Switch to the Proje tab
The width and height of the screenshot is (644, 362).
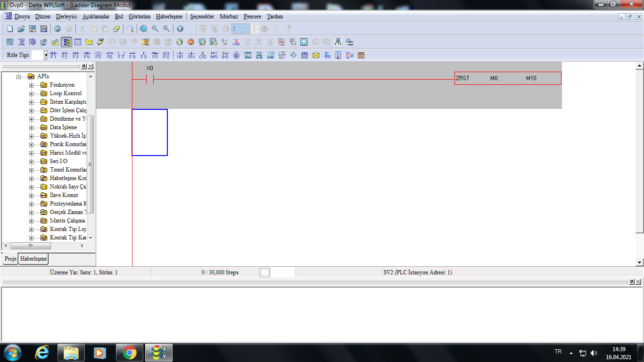10,259
